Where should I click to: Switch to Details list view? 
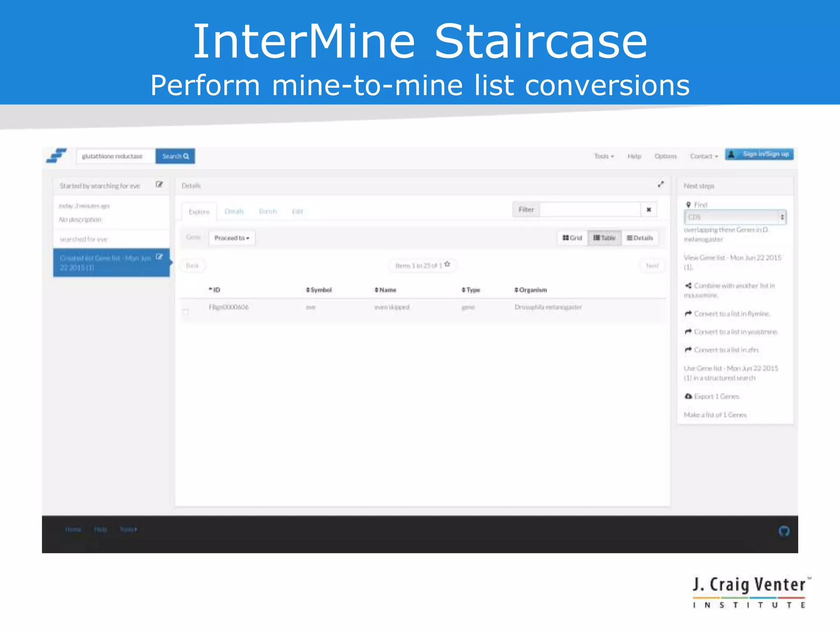640,238
